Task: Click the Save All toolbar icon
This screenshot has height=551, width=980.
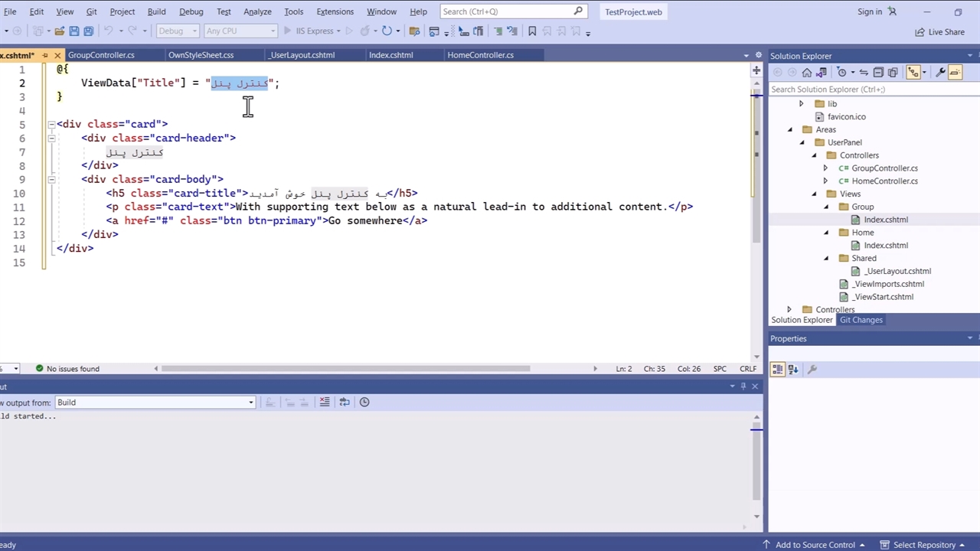Action: click(x=88, y=31)
